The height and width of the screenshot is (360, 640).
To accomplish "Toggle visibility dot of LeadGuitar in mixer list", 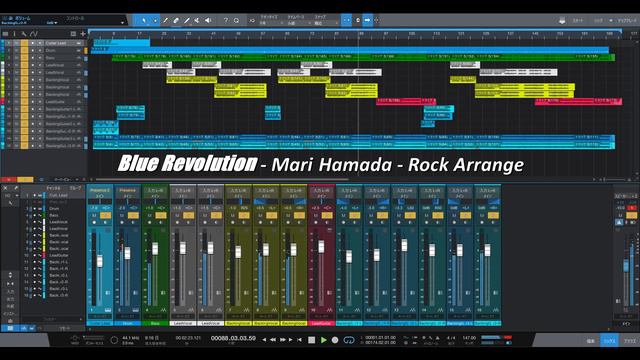I will click(x=35, y=255).
